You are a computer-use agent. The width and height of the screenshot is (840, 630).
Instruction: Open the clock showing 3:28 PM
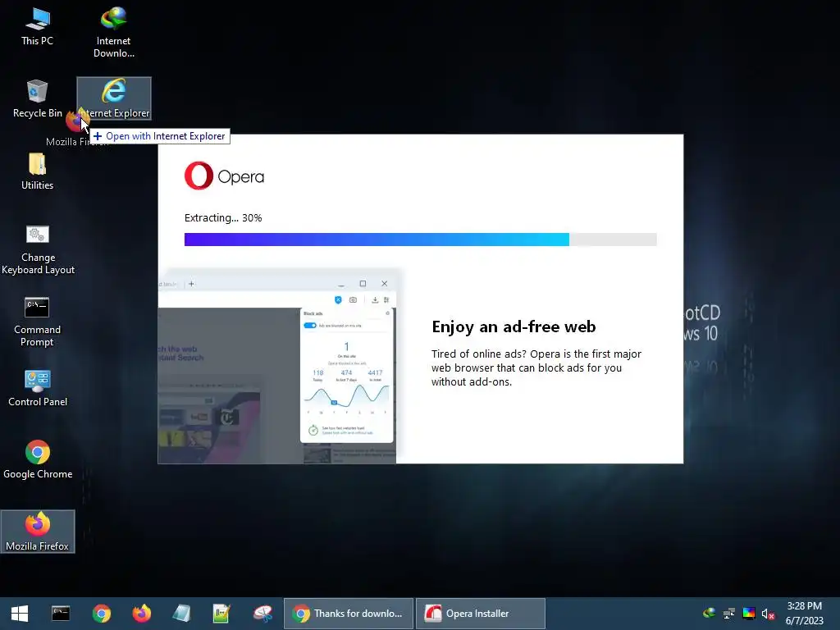(804, 614)
